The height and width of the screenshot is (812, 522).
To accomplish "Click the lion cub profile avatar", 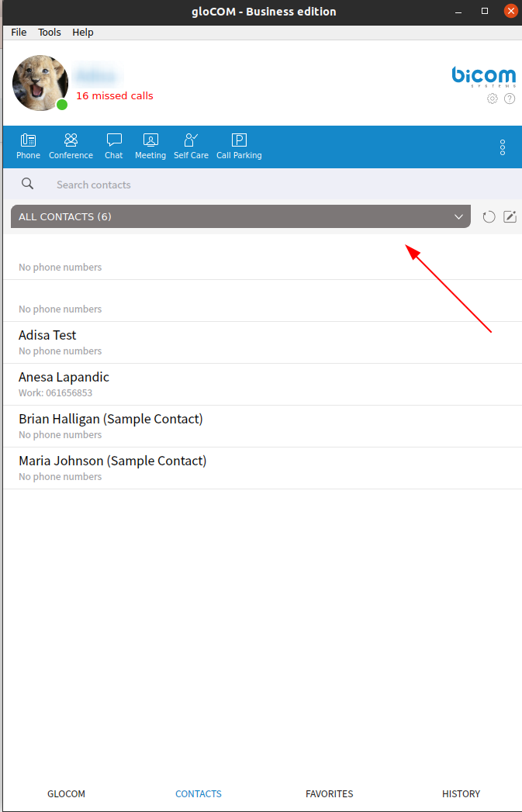I will 40,83.
